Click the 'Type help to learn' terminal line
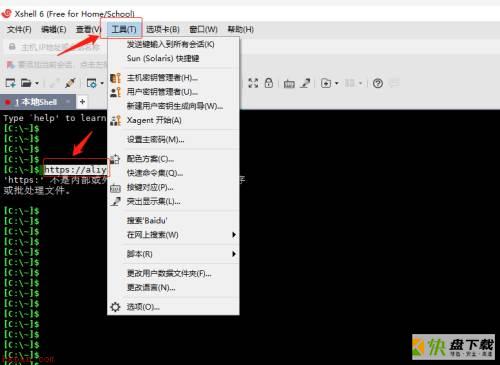 pyautogui.click(x=55, y=118)
